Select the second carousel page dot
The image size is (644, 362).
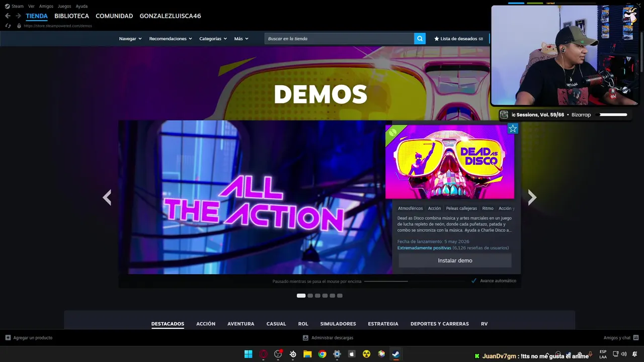pyautogui.click(x=310, y=296)
